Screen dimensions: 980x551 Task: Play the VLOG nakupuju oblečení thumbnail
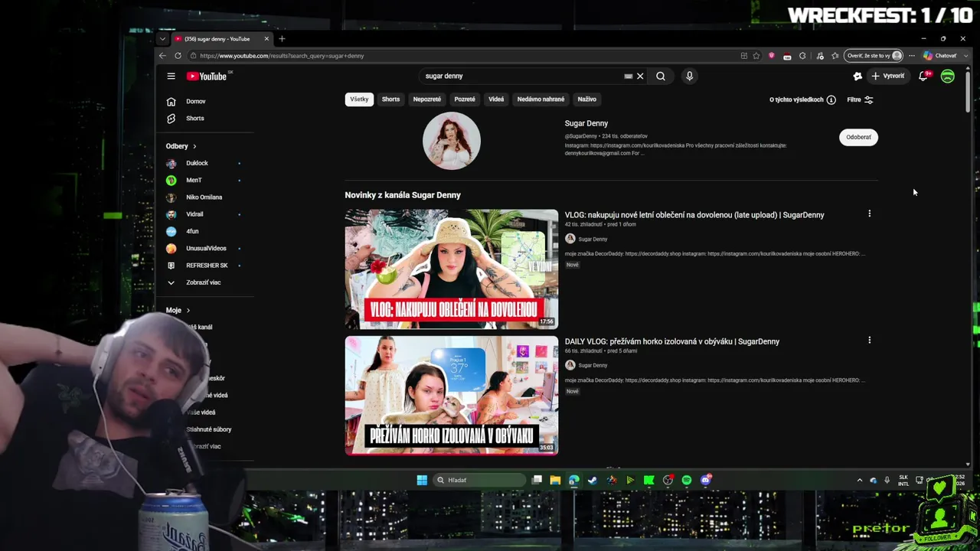point(452,269)
